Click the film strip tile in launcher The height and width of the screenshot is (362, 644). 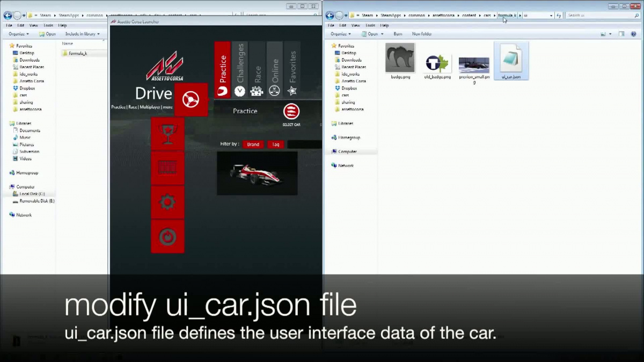[x=167, y=168]
